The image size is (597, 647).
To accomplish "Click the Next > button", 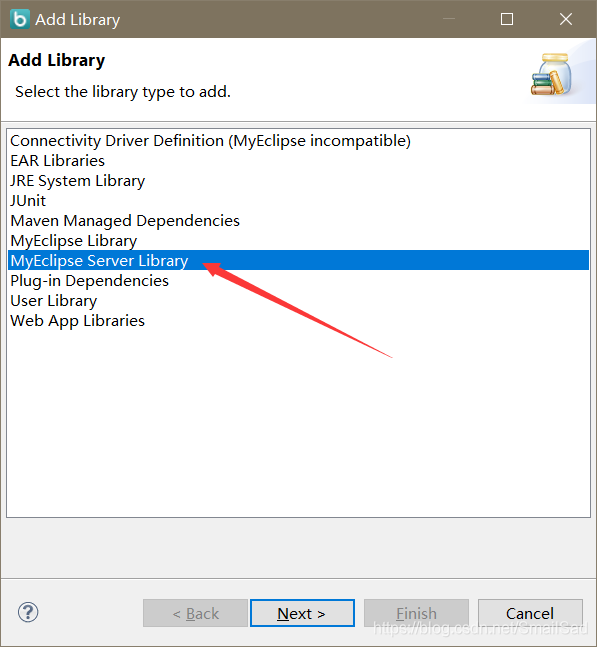I will pos(302,613).
